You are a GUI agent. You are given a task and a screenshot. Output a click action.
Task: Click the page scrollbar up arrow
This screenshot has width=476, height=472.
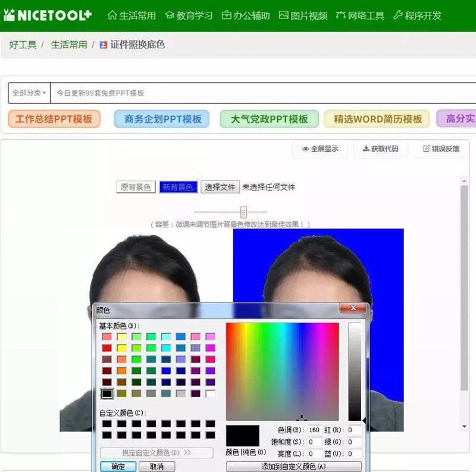click(x=464, y=181)
